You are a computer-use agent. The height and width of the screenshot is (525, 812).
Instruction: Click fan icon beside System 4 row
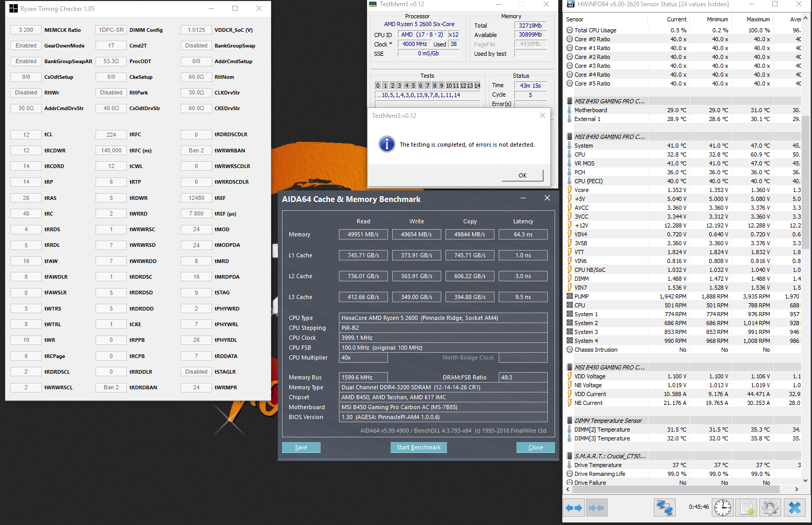pos(570,341)
